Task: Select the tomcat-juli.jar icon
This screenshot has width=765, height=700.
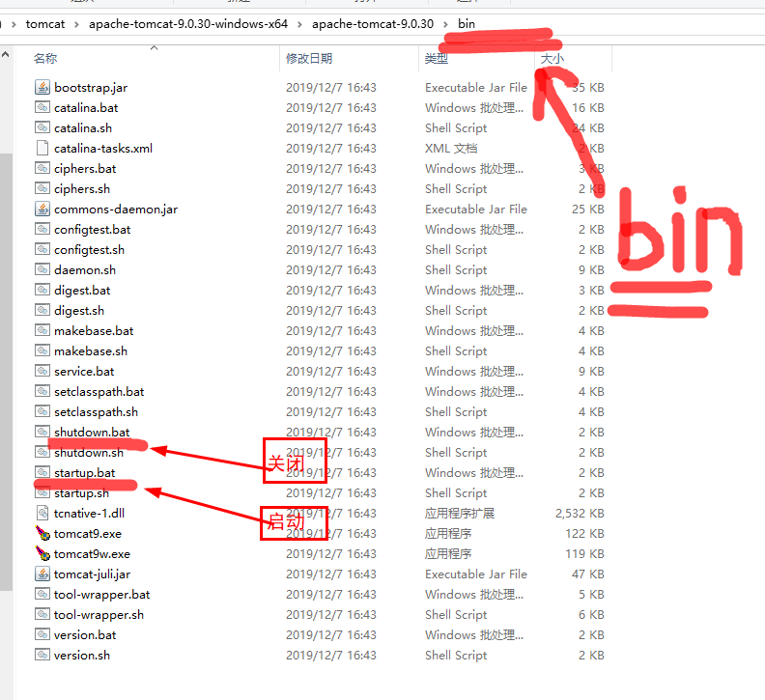Action: coord(42,574)
